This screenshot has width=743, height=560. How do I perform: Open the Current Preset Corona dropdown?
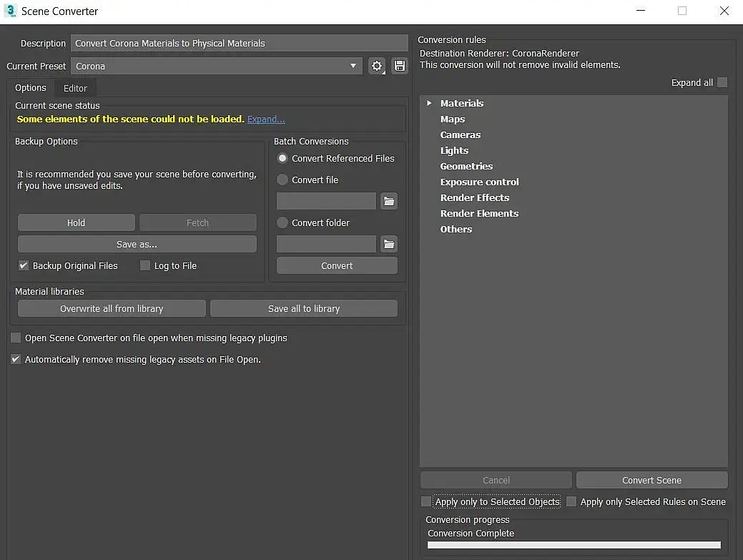click(x=217, y=66)
